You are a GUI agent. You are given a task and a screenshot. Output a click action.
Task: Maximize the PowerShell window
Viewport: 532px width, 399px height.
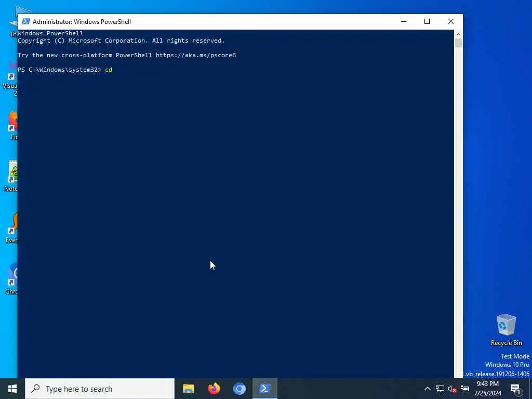pos(427,21)
